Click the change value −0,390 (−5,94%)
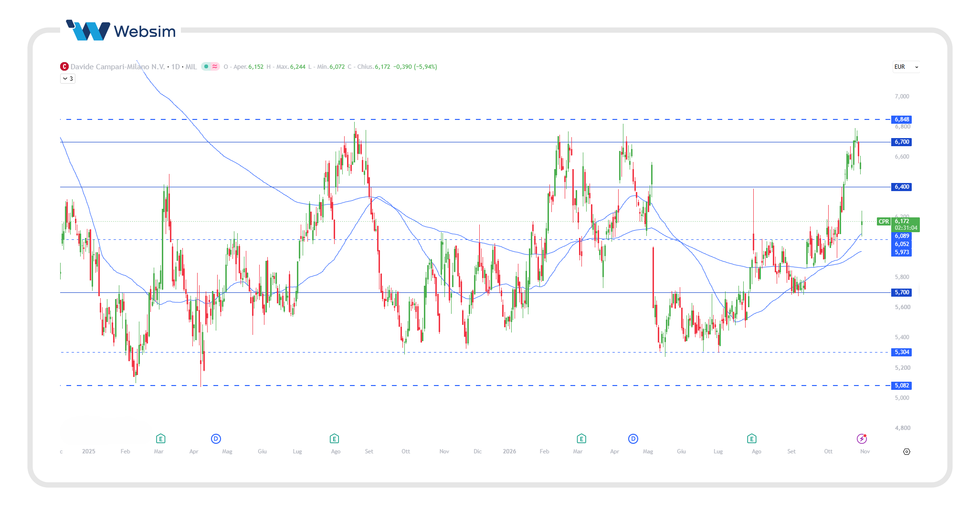This screenshot has width=980, height=515. [415, 67]
